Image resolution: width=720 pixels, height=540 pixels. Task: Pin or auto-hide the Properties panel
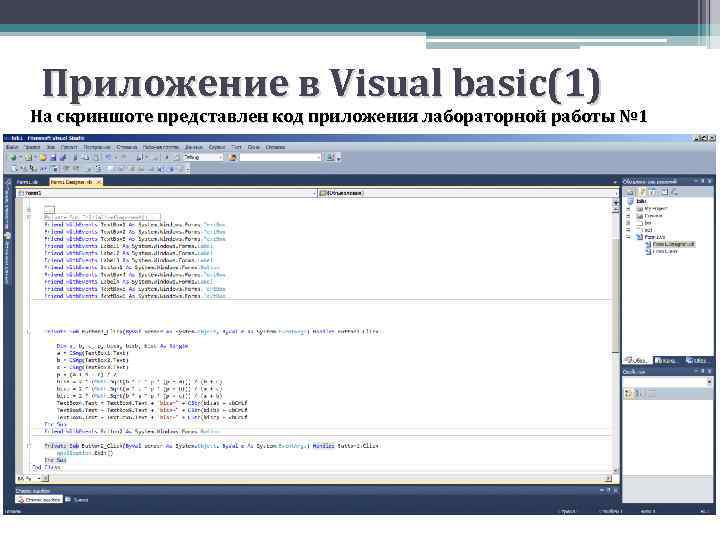[703, 371]
